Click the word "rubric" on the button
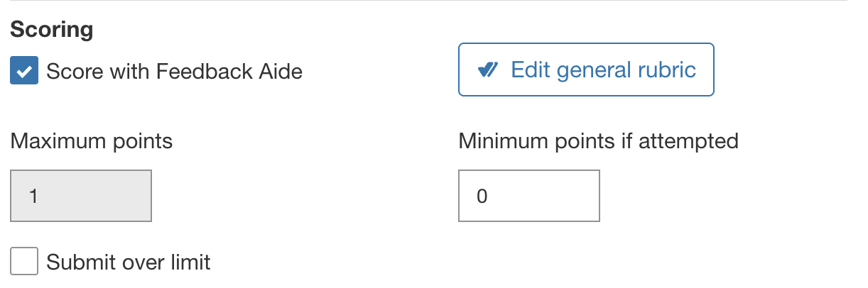 pos(666,70)
